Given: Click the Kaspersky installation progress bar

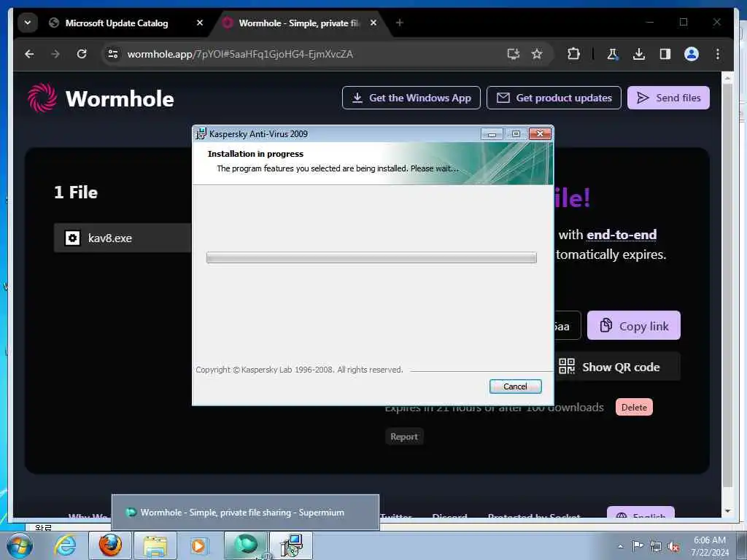Looking at the screenshot, I should (371, 257).
